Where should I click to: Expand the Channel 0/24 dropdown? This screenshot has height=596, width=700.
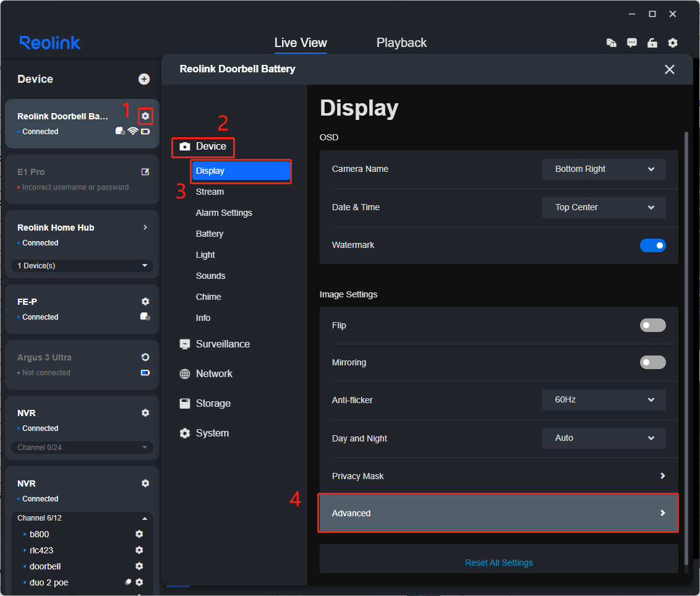pyautogui.click(x=82, y=448)
